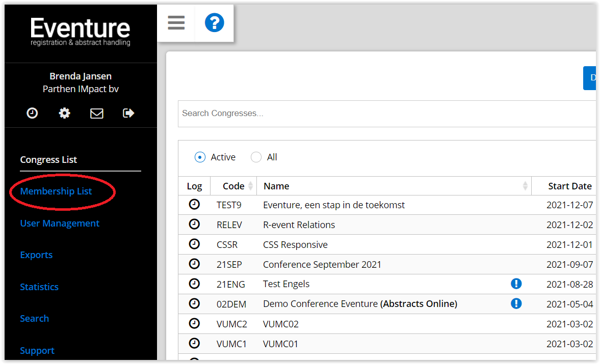Click the logout arrow icon
This screenshot has height=364, width=600.
(x=128, y=113)
